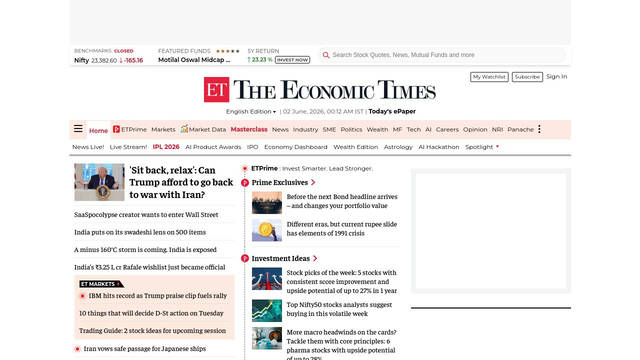Open the Industry menu
The image size is (640, 360).
[x=305, y=129]
